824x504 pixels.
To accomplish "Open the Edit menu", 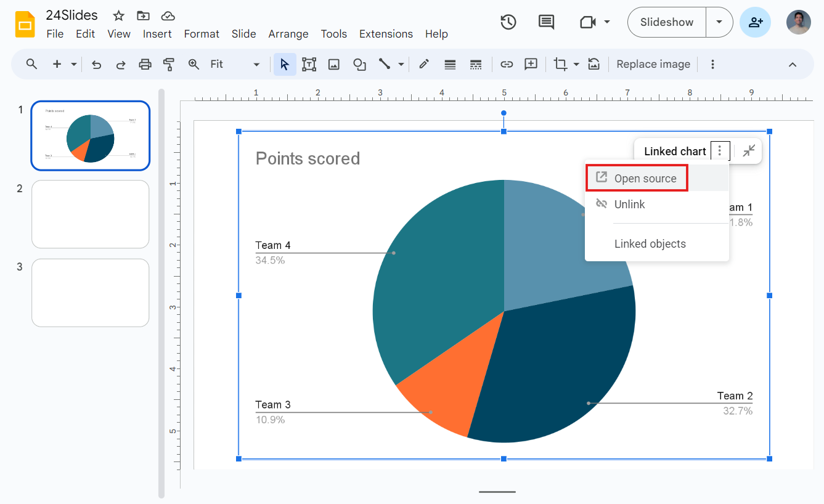I will coord(85,34).
